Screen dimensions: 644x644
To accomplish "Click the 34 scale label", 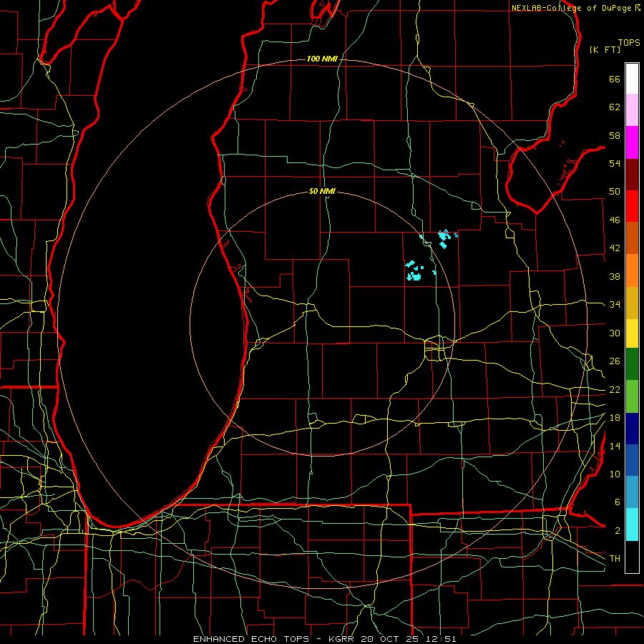I will coord(615,305).
